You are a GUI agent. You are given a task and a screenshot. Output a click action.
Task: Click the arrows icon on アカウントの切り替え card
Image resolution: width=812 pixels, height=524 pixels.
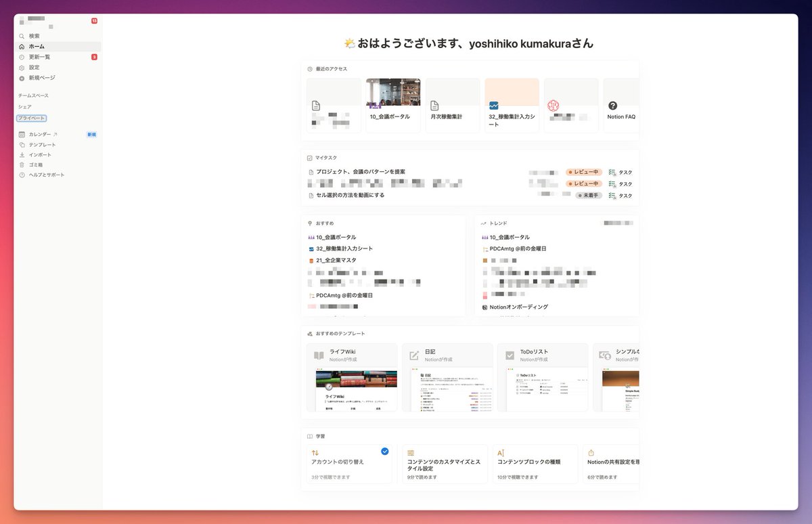tap(315, 452)
